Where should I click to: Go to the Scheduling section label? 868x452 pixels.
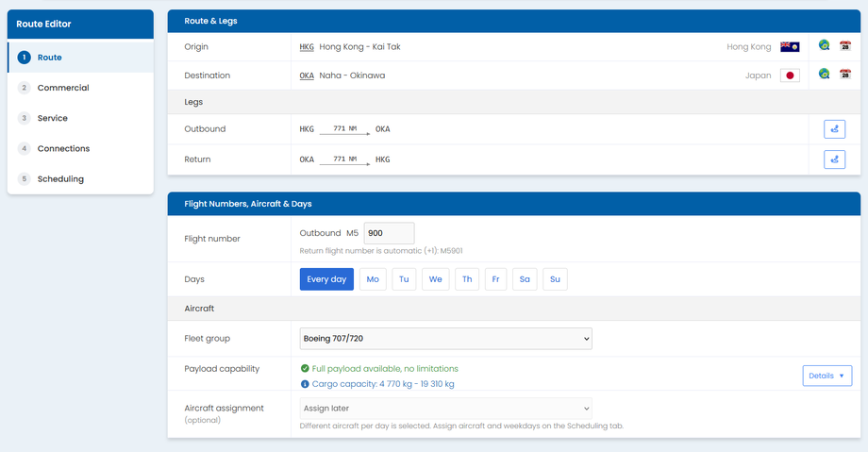[x=61, y=179]
